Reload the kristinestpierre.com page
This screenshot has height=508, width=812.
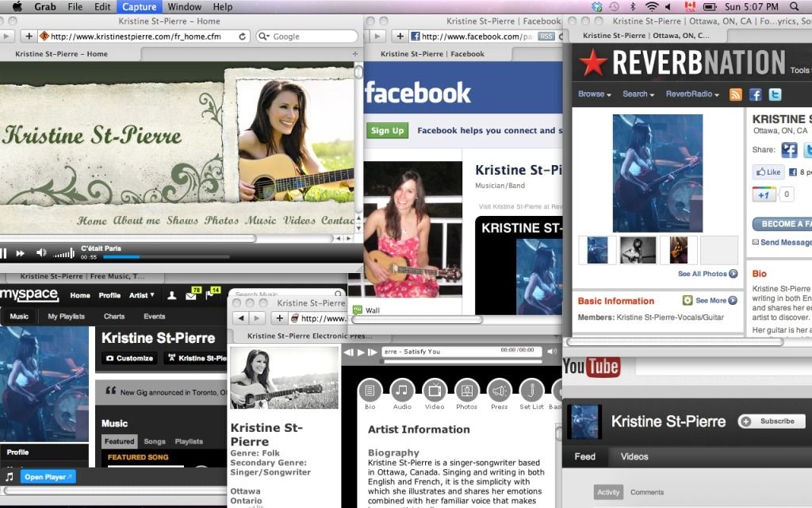pos(243,37)
